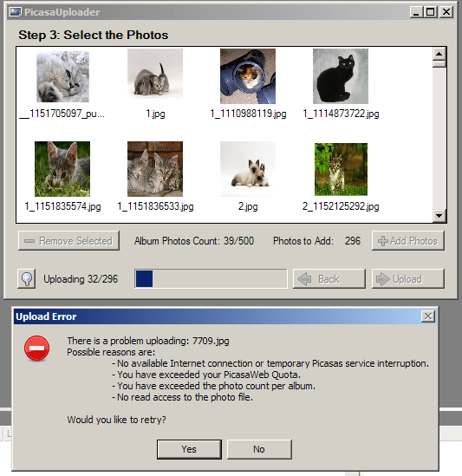Select the 1_1151835574.jpg kitten in grass thumbnail

coord(62,169)
